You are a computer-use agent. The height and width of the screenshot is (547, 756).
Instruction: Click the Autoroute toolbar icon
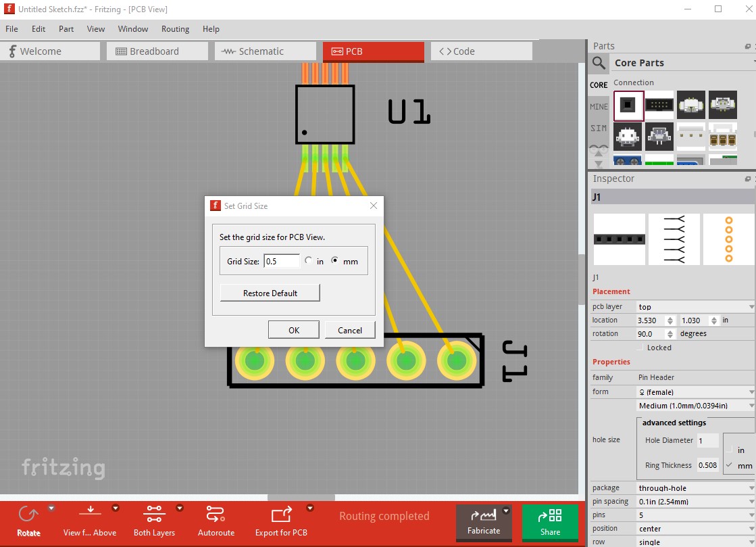[216, 514]
